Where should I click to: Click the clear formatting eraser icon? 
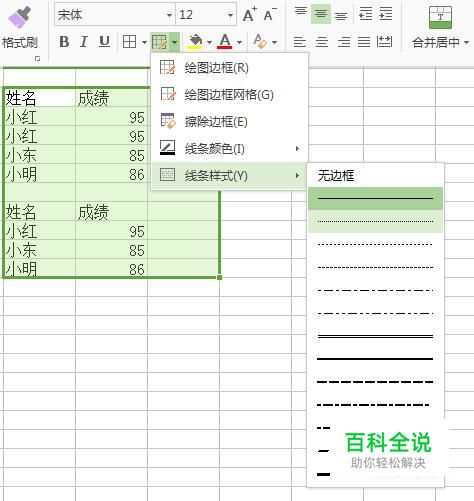(260, 42)
